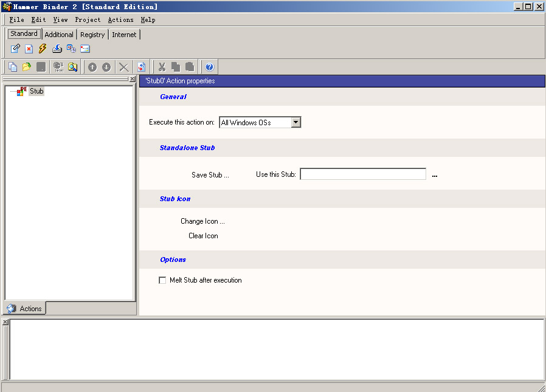Screen dimensions: 546x392
Task: Click the paste icon in the toolbar
Action: pyautogui.click(x=190, y=67)
